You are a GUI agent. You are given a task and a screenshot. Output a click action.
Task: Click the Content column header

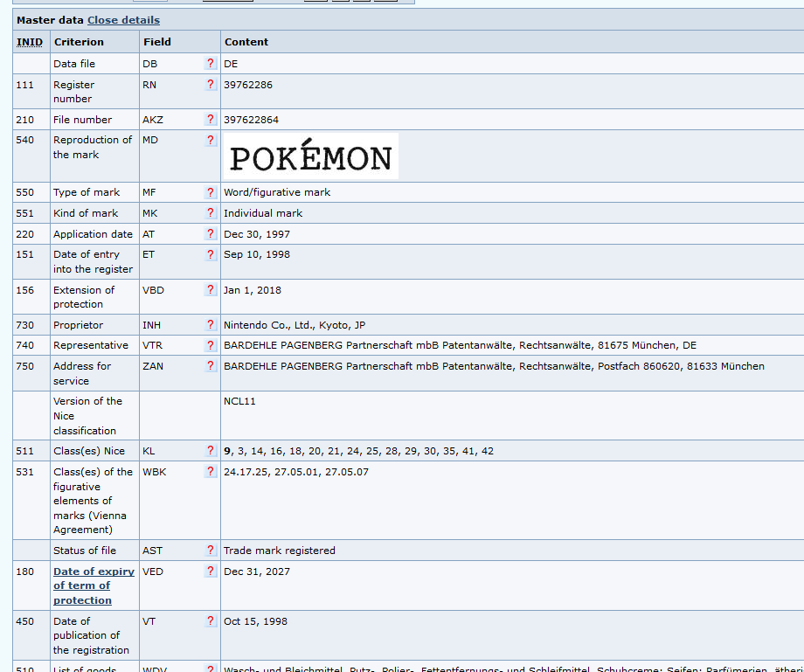[x=246, y=42]
